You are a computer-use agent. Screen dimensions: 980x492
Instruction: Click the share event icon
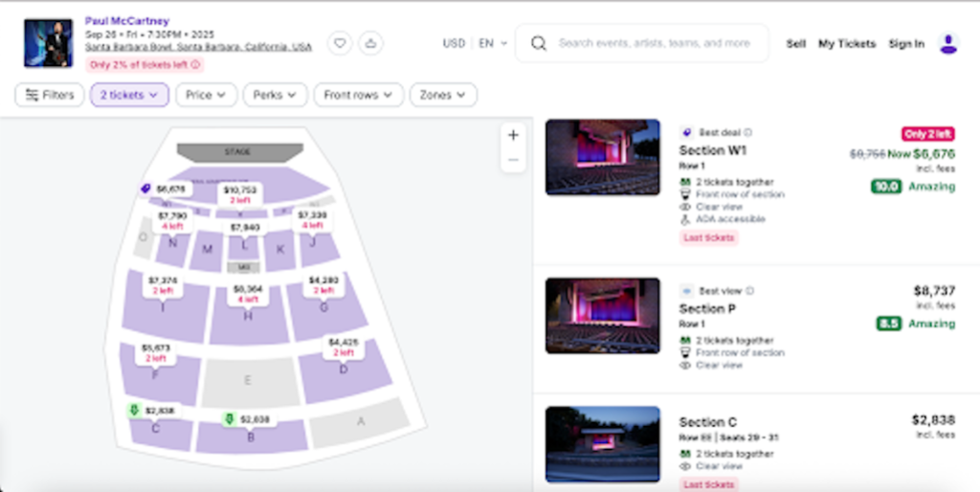(x=370, y=43)
